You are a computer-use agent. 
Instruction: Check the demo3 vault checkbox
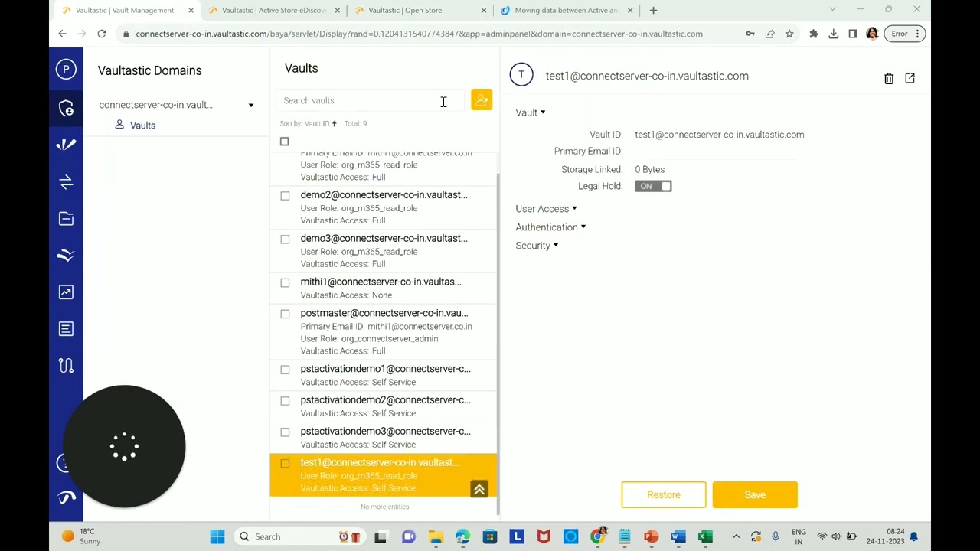click(x=285, y=240)
